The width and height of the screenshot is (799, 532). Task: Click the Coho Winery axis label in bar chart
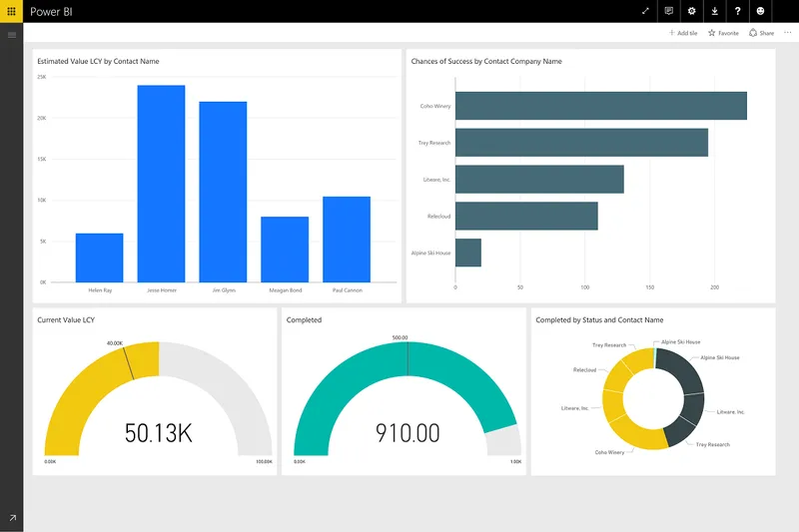pos(435,106)
